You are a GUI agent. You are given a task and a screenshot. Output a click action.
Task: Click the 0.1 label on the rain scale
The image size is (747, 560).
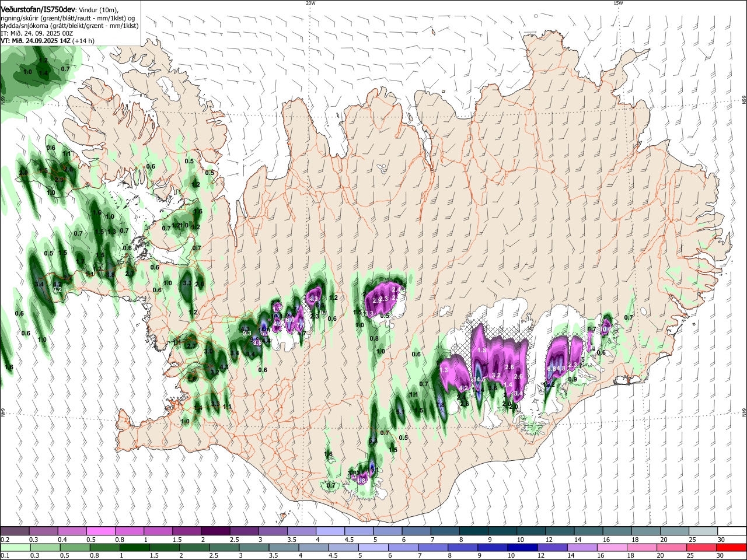pos(5,555)
